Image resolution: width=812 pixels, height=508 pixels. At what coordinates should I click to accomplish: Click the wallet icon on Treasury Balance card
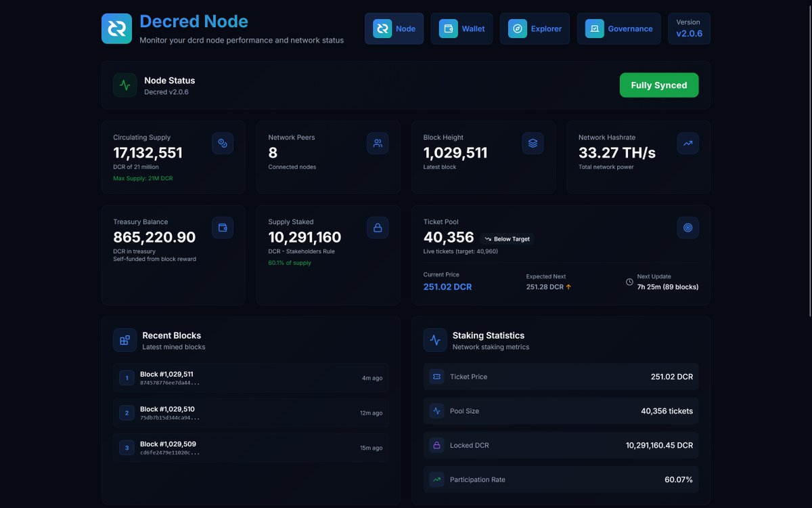pos(223,228)
